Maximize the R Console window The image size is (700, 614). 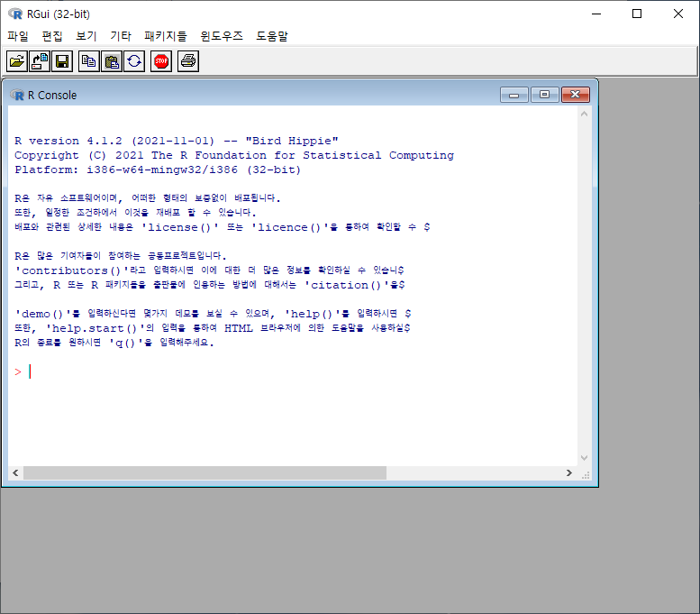544,95
